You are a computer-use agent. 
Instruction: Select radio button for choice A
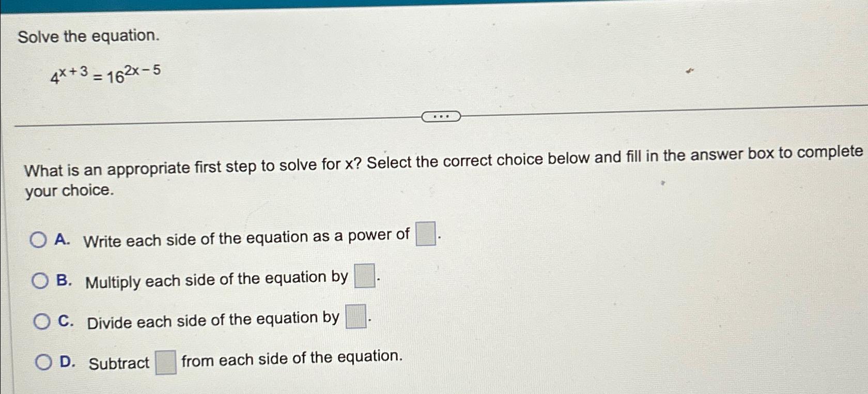(x=38, y=239)
